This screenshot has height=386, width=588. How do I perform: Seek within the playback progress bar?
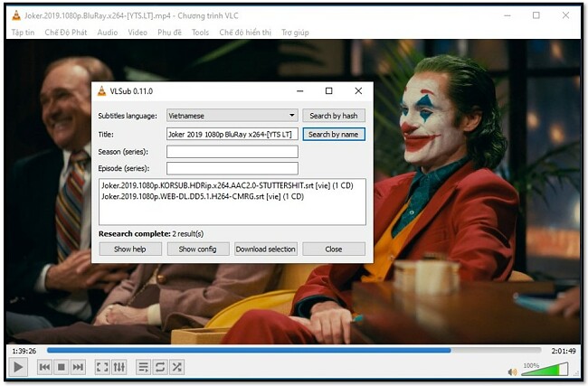pos(294,351)
